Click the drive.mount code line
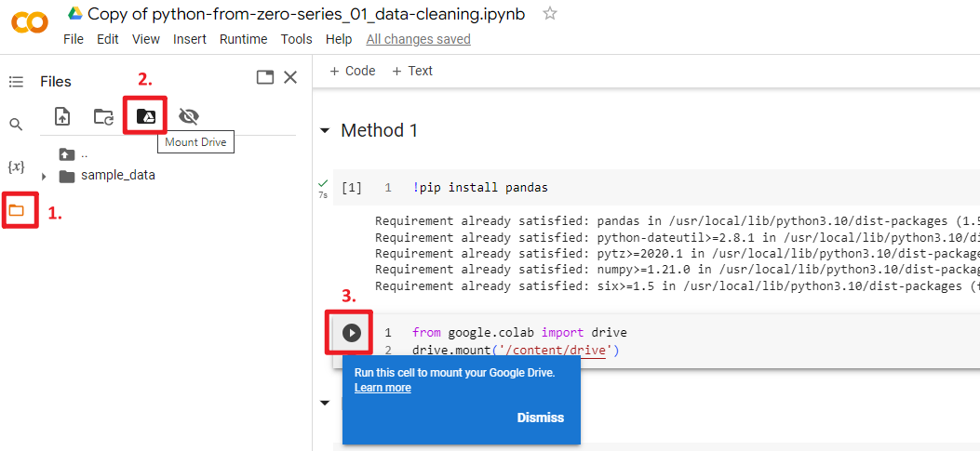This screenshot has height=451, width=980. coord(515,351)
